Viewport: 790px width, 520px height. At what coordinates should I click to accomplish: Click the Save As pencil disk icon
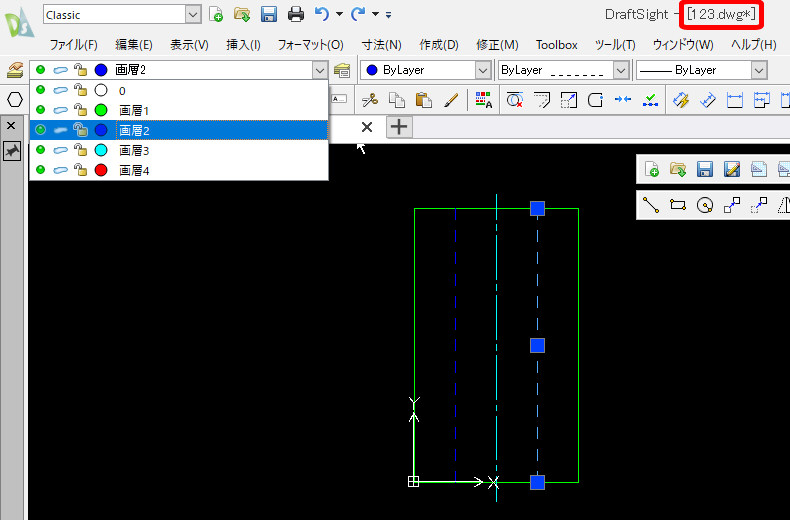pos(732,169)
